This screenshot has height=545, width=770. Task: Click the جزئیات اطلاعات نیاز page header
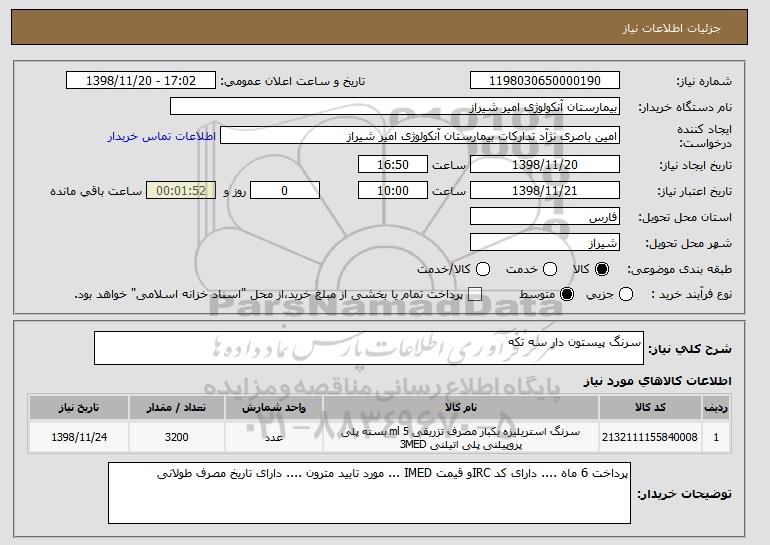(x=671, y=28)
